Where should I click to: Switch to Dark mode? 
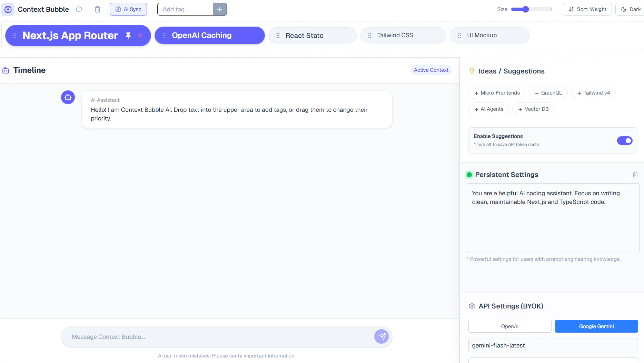630,9
